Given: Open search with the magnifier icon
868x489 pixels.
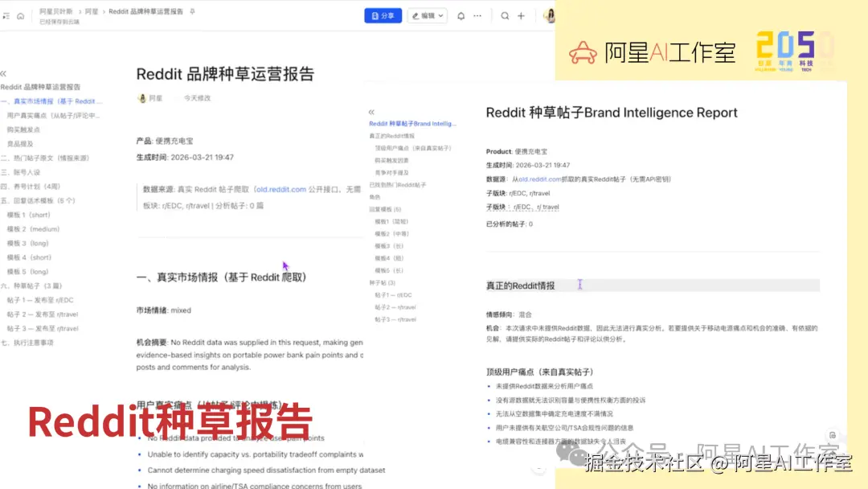Looking at the screenshot, I should [x=505, y=16].
